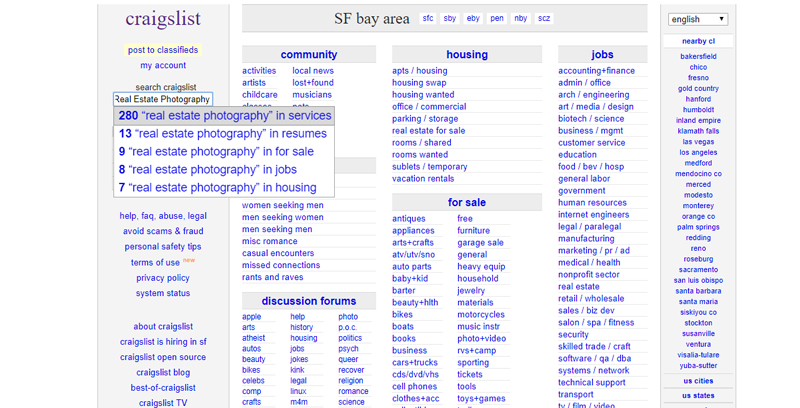
Task: Go to nearby site bakersfield
Action: [698, 57]
